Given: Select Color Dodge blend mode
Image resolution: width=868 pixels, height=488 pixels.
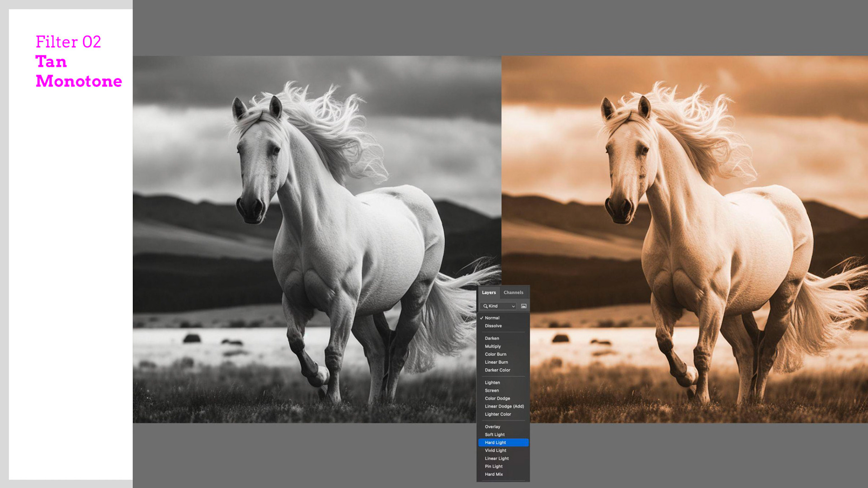Looking at the screenshot, I should coord(497,399).
